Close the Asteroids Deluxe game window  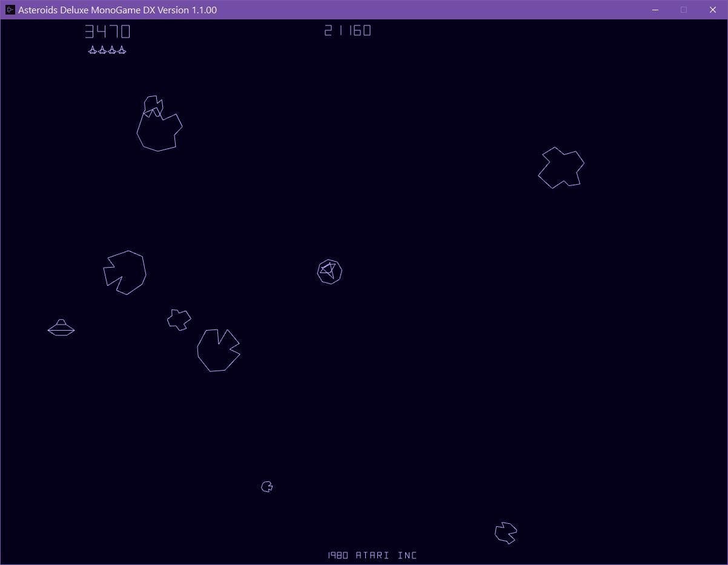coord(713,10)
